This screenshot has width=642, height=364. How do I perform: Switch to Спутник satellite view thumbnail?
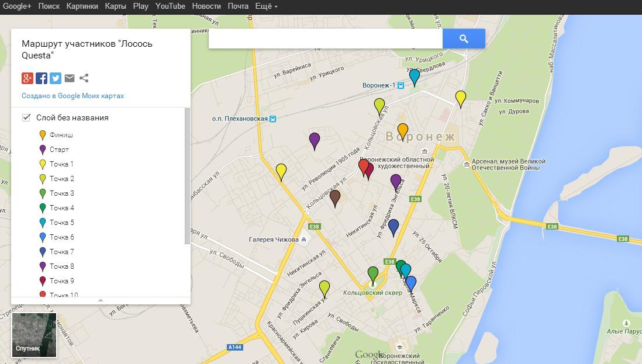tap(34, 335)
